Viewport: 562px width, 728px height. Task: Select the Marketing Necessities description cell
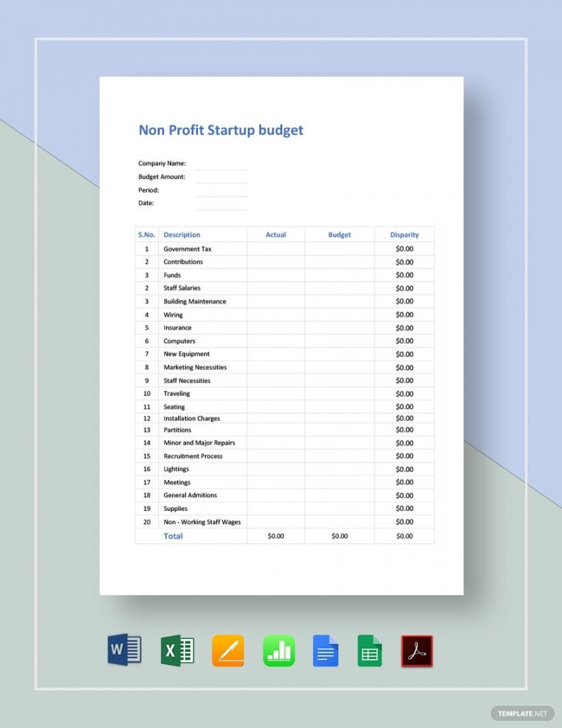click(x=195, y=368)
